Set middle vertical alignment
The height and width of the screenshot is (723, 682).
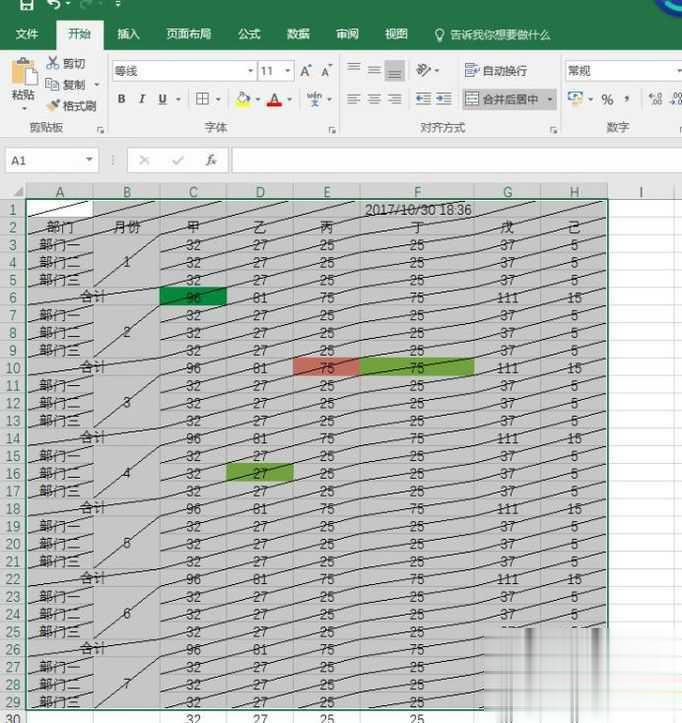tap(374, 71)
